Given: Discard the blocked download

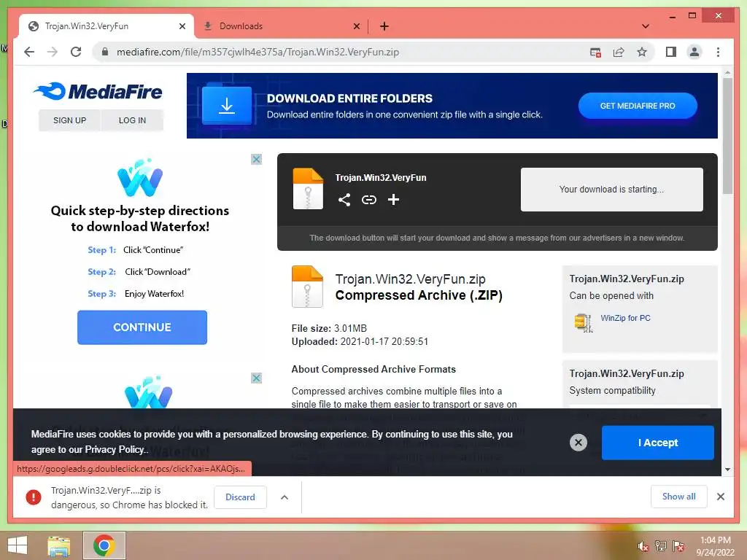Looking at the screenshot, I should [240, 497].
